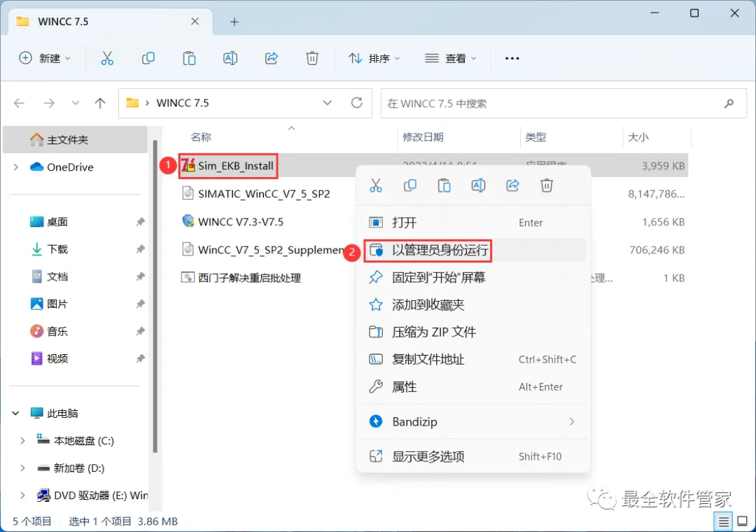
Task: Sort by the 修改日期 column header
Action: [423, 137]
